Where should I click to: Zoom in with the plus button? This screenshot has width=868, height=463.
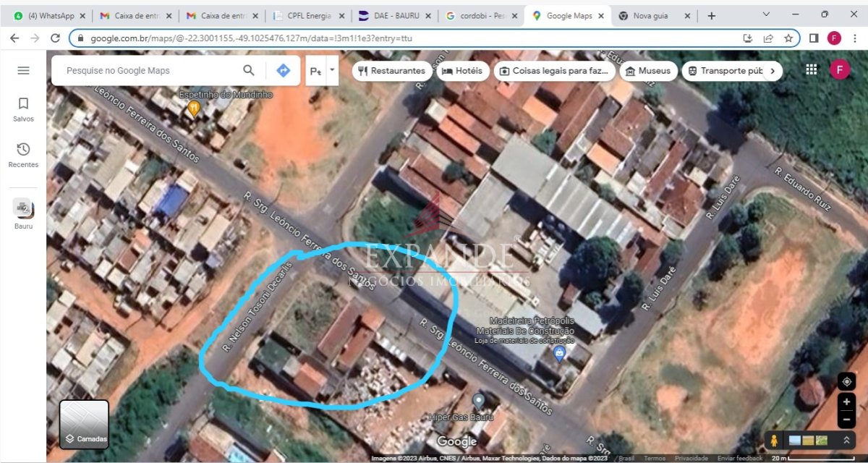(x=846, y=402)
